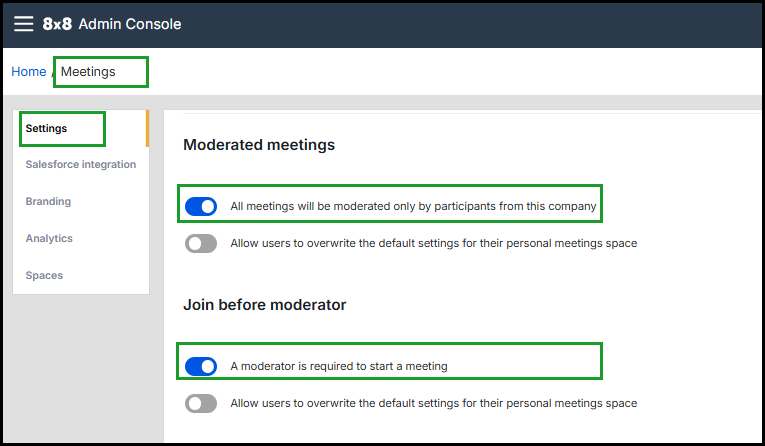Enable user overwrite toggle under Join before moderator
The image size is (765, 446).
pyautogui.click(x=201, y=404)
